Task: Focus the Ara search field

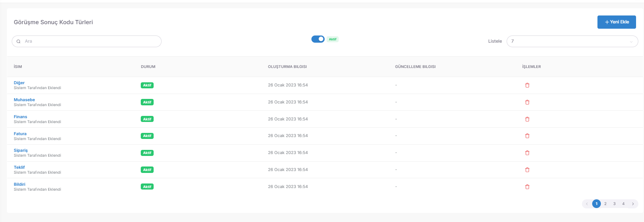Action: (x=87, y=41)
